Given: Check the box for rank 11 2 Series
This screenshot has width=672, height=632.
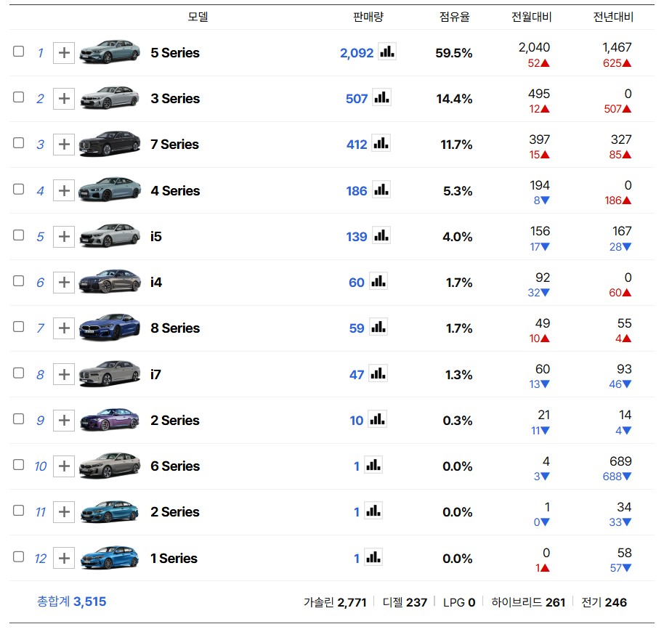Looking at the screenshot, I should pyautogui.click(x=18, y=511).
